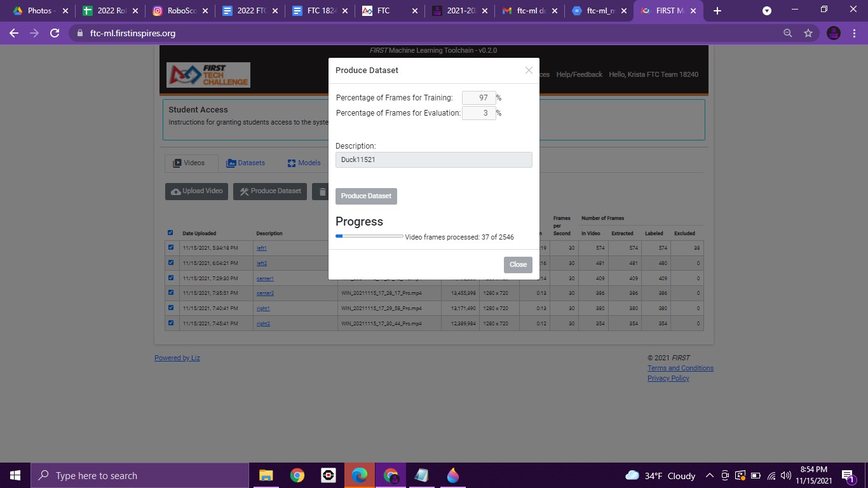This screenshot has height=488, width=868.
Task: Click the Description field containing Duck11521
Action: click(433, 160)
